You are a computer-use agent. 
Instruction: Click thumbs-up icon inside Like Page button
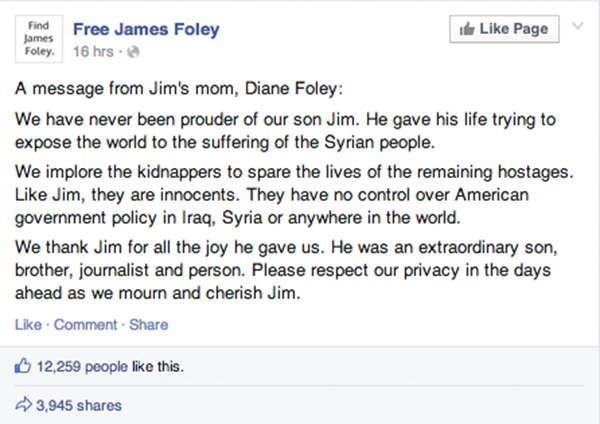[467, 29]
